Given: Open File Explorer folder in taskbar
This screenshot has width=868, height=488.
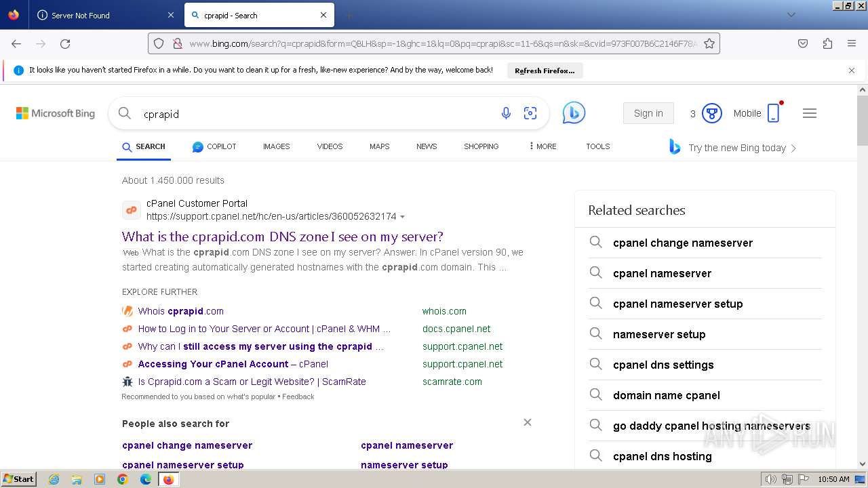Looking at the screenshot, I should click(77, 479).
